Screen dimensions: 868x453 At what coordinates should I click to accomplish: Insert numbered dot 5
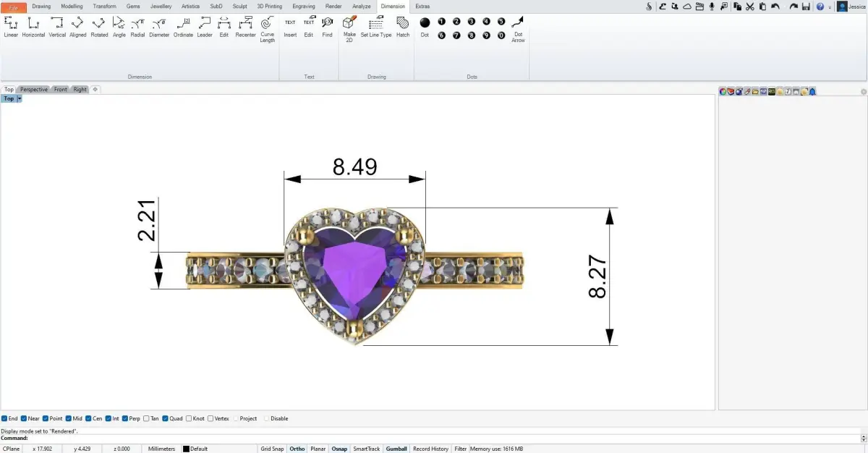coord(501,22)
